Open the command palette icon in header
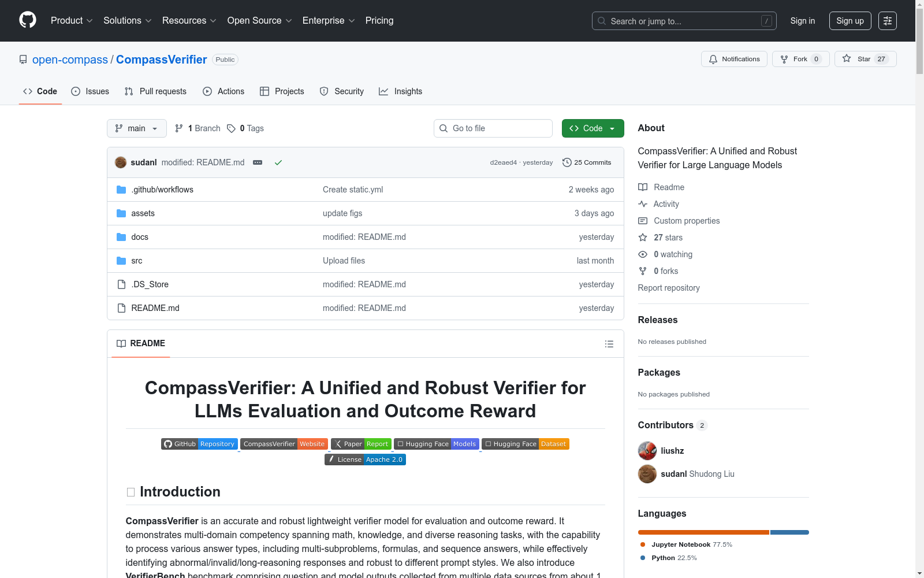Screen dimensions: 924x578 (887, 21)
